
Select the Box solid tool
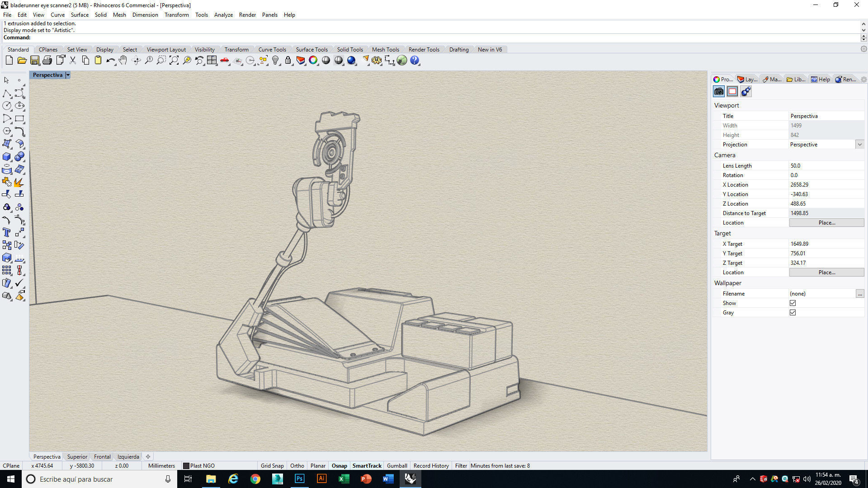coord(7,157)
